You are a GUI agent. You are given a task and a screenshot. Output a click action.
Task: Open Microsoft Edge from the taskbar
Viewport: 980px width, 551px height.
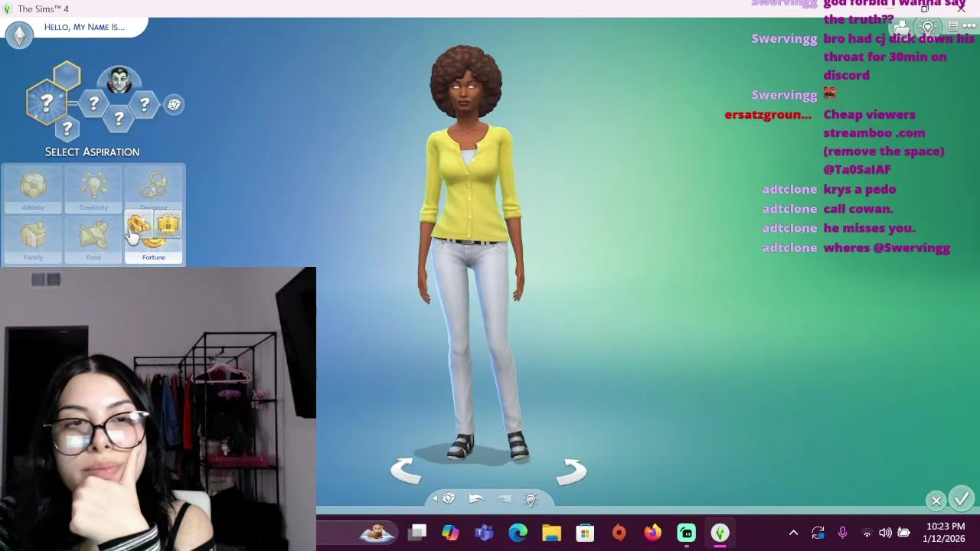pos(518,533)
